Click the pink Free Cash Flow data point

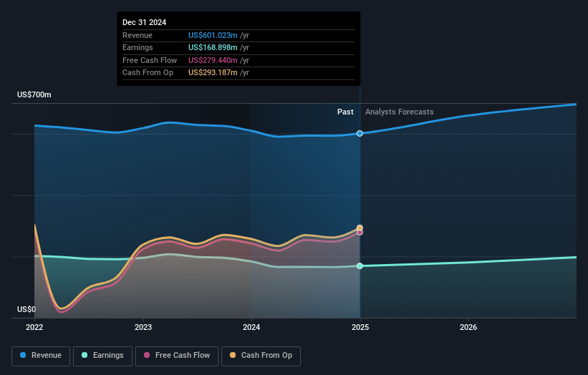(360, 233)
